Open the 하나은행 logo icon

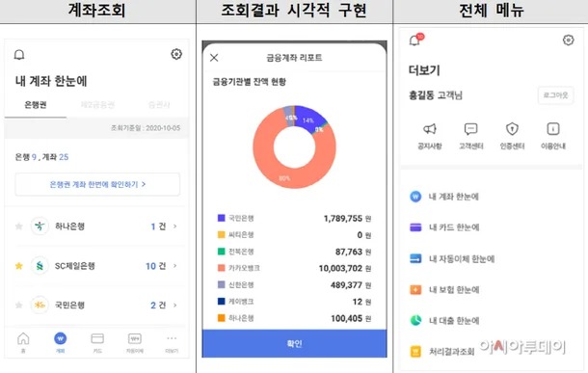click(x=40, y=226)
